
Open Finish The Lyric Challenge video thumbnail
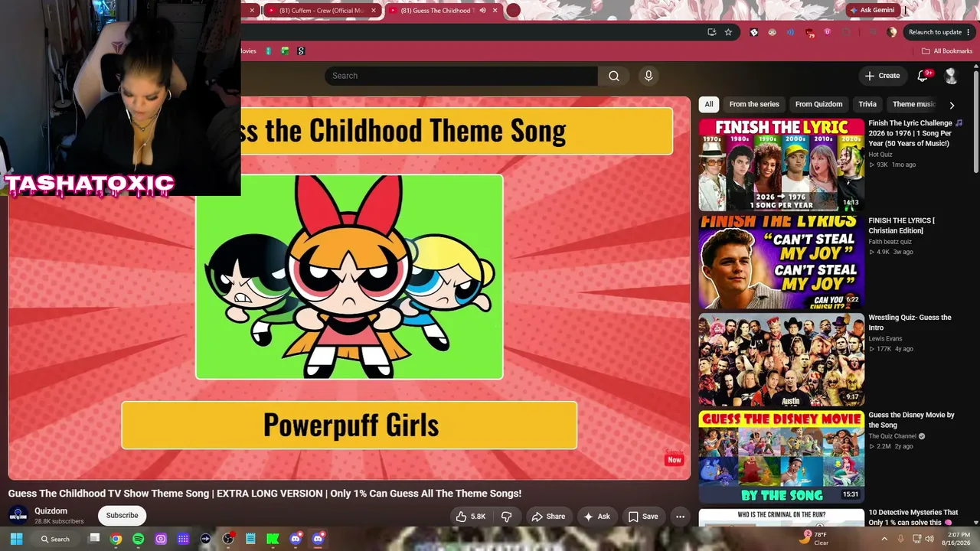[781, 165]
